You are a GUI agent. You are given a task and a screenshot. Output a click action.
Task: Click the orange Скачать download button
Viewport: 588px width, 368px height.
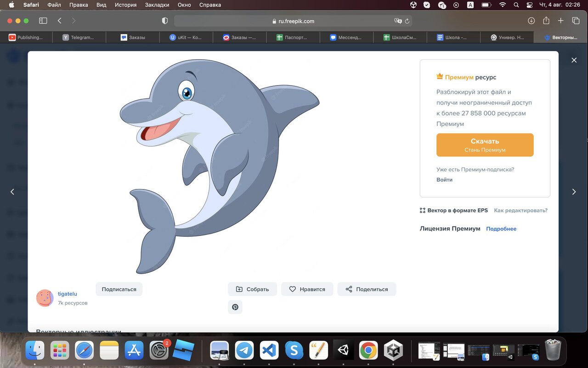[x=485, y=145]
